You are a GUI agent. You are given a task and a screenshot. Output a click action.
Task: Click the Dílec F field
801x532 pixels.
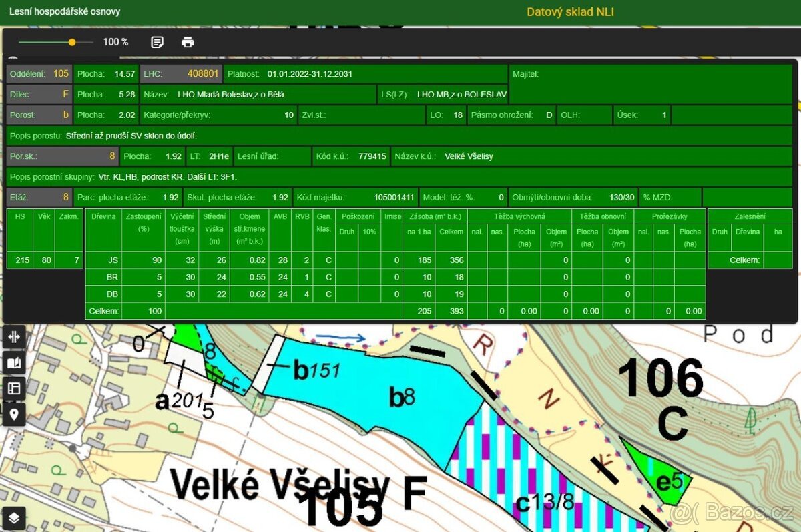[x=39, y=95]
